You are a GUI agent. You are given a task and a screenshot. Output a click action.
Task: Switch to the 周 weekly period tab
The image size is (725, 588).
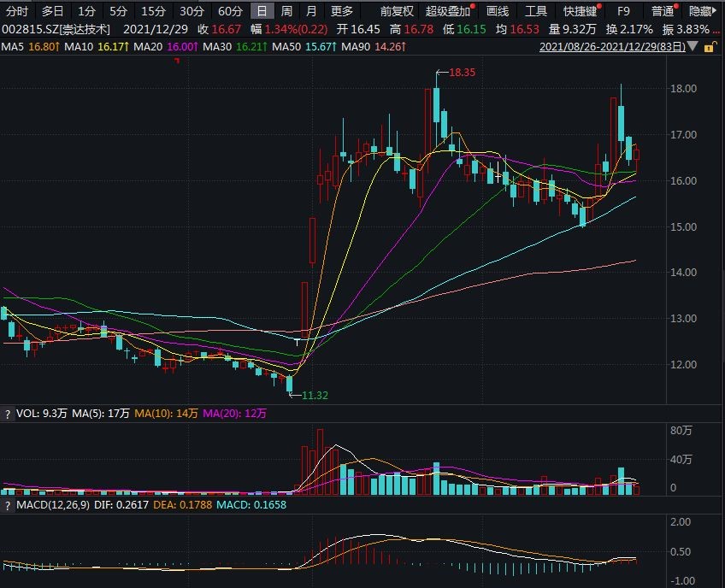[x=286, y=11]
